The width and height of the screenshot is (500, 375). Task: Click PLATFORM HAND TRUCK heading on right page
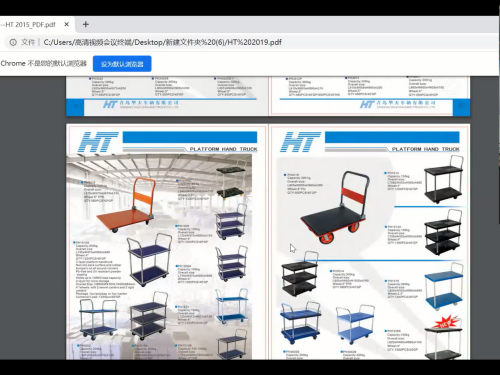[x=426, y=149]
